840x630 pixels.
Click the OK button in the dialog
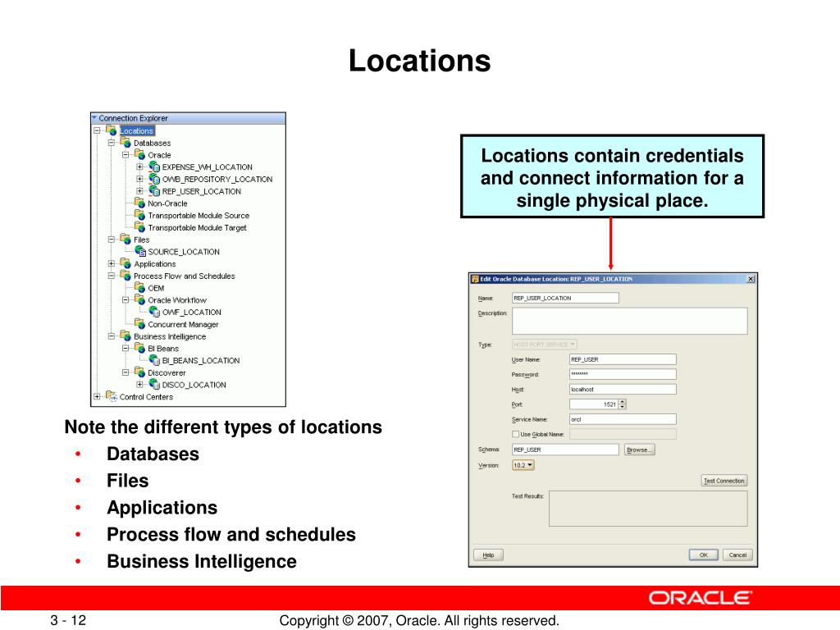tap(703, 555)
